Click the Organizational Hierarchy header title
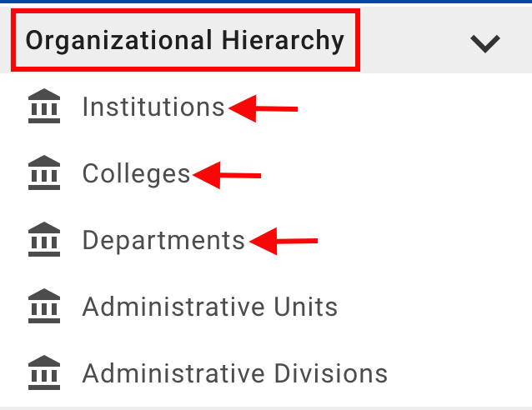Screen dimensions: 532x410 (185, 41)
